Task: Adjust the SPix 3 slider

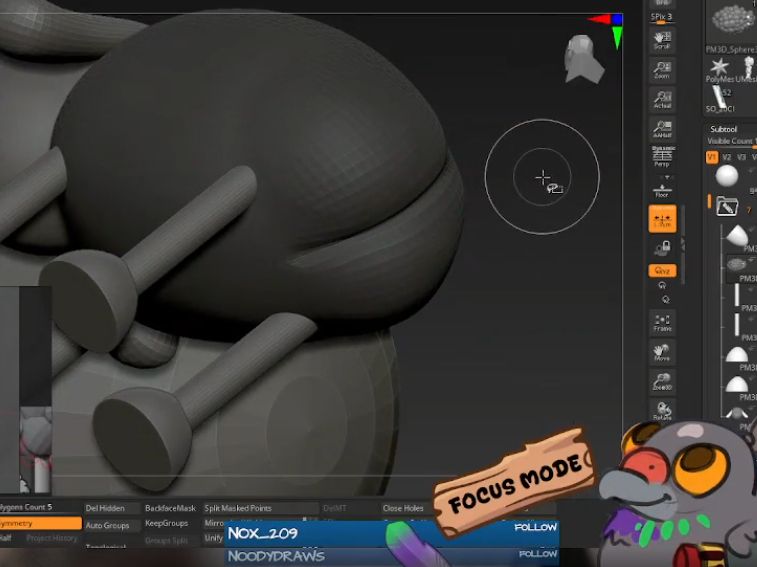Action: pyautogui.click(x=662, y=18)
